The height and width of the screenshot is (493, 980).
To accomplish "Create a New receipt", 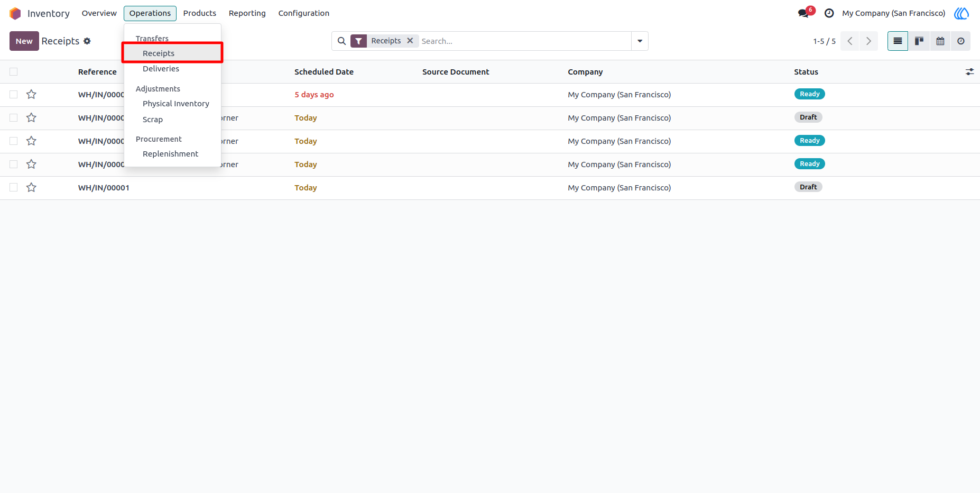I will (24, 41).
